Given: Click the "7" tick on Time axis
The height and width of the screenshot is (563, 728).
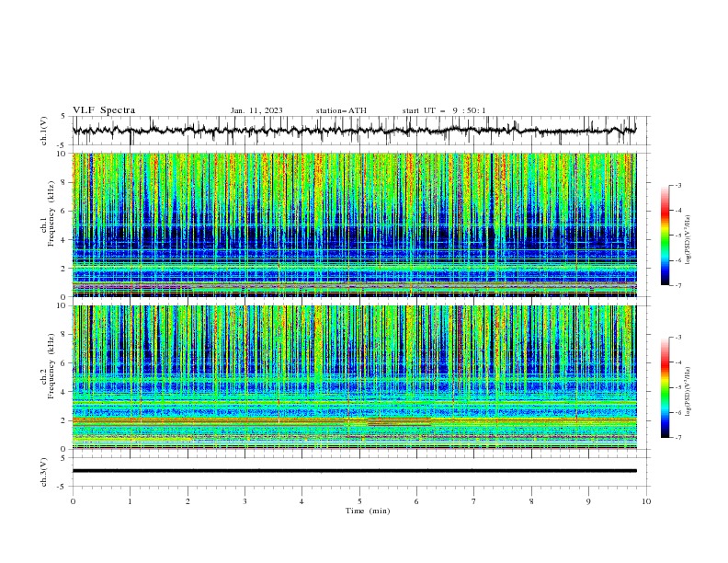Looking at the screenshot, I should point(474,501).
